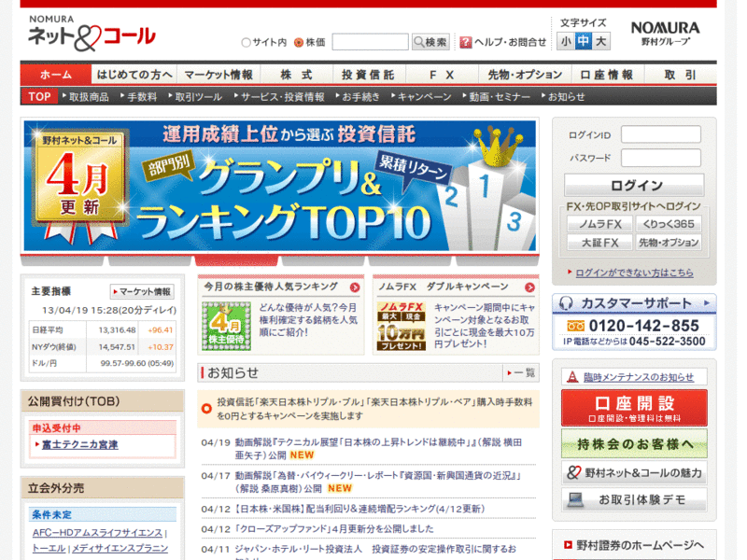This screenshot has height=560, width=747.
Task: Expand the 取扱商品 submenu item
Action: click(x=86, y=97)
